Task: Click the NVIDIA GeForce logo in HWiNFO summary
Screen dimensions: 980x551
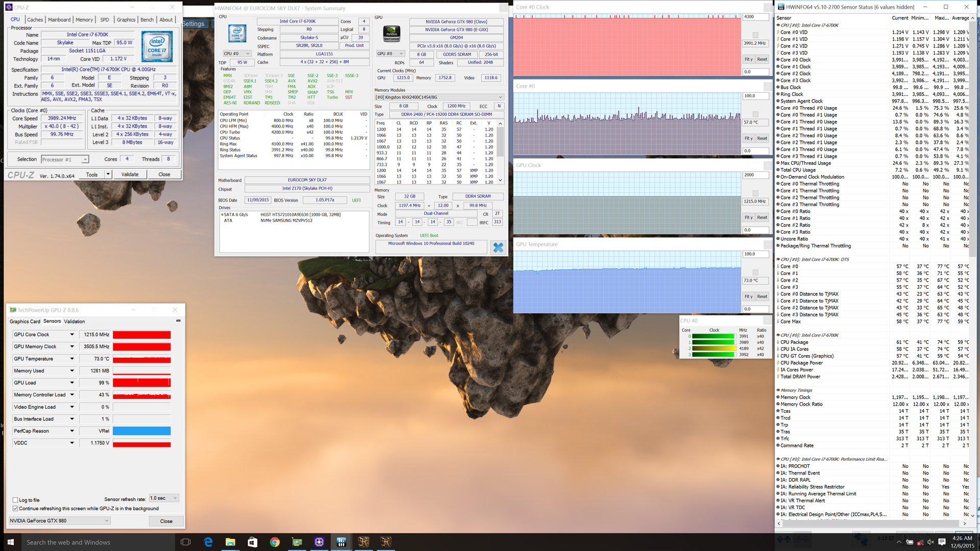Action: [x=391, y=34]
